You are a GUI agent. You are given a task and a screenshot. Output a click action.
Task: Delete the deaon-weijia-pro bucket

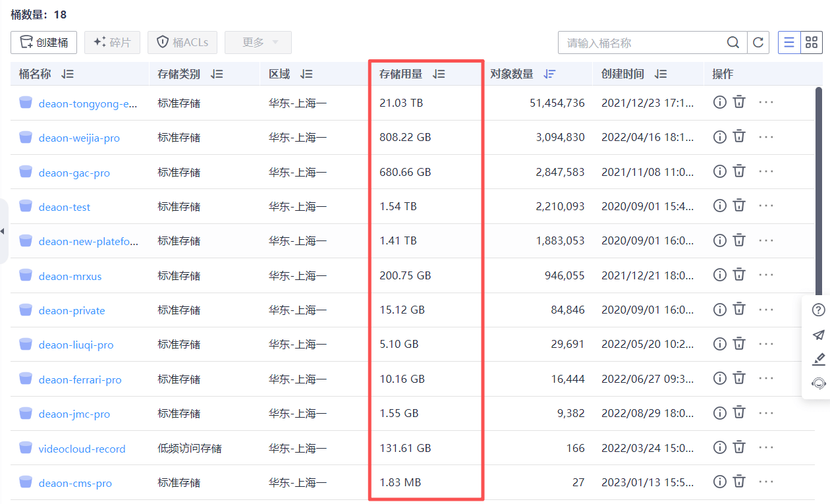(x=740, y=137)
